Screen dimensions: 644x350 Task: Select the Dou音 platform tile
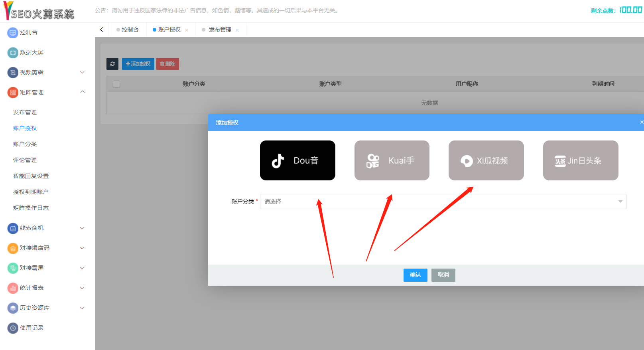tap(297, 160)
